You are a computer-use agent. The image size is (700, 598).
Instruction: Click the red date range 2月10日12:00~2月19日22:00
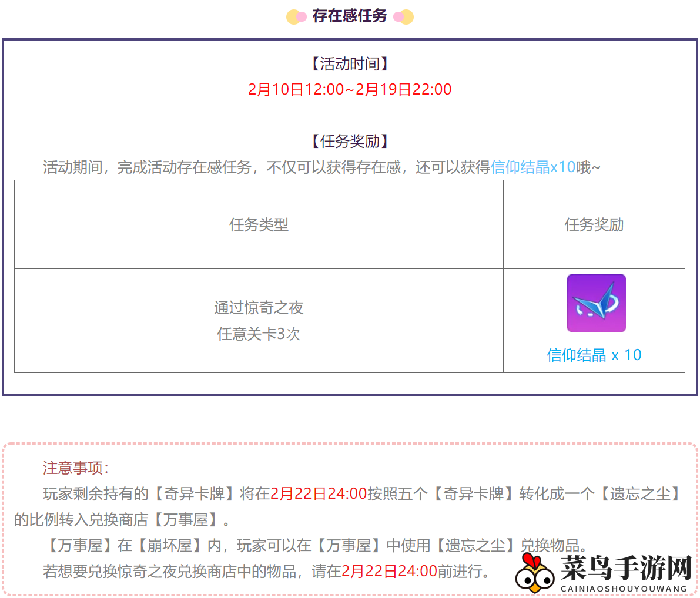click(x=350, y=90)
